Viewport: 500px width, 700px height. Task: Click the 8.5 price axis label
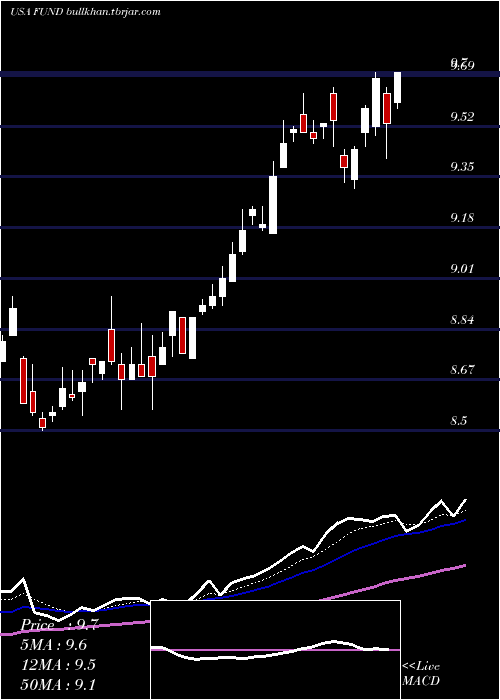pyautogui.click(x=458, y=421)
